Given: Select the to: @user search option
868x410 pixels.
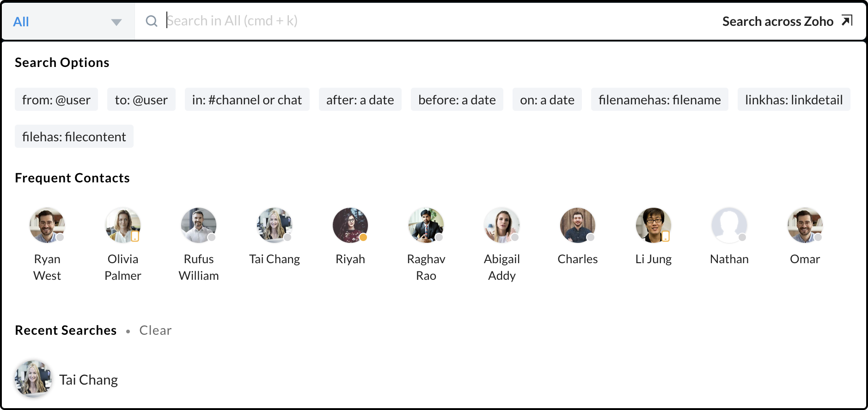Looking at the screenshot, I should [x=141, y=100].
